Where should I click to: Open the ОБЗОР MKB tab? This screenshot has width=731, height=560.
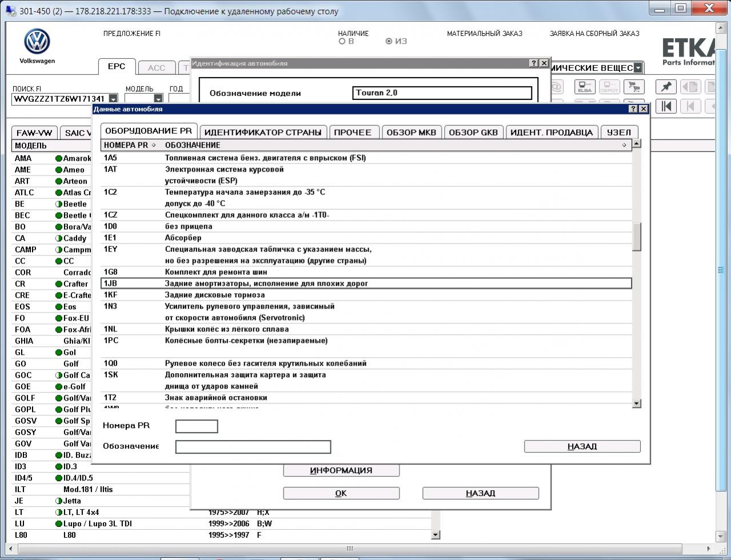coord(412,132)
